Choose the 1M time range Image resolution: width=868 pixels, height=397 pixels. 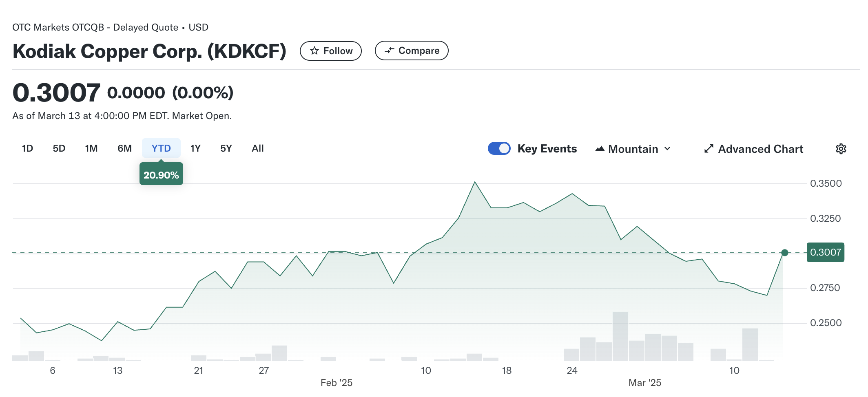pyautogui.click(x=91, y=148)
